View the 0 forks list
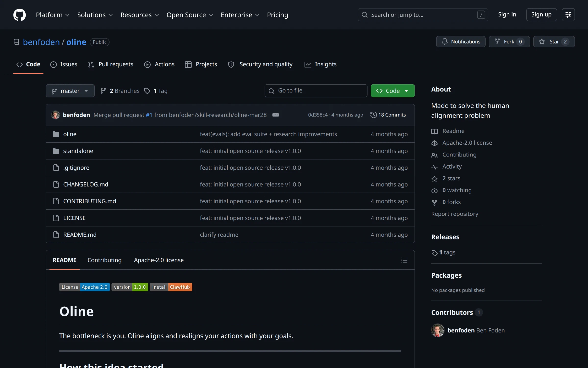 click(446, 202)
